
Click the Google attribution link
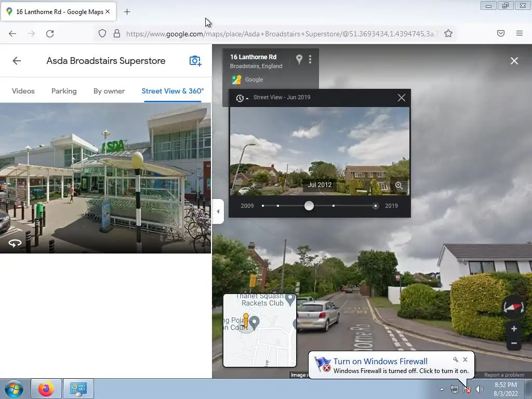point(254,79)
